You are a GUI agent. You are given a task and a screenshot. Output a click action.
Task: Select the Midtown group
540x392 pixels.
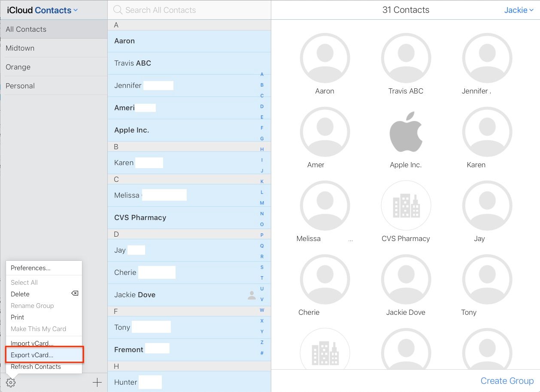pyautogui.click(x=54, y=48)
